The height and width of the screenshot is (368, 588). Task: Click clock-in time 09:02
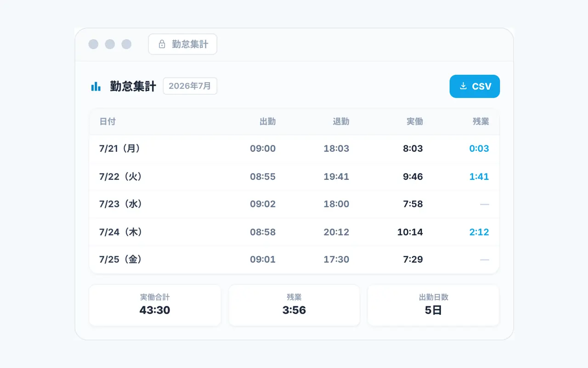263,204
